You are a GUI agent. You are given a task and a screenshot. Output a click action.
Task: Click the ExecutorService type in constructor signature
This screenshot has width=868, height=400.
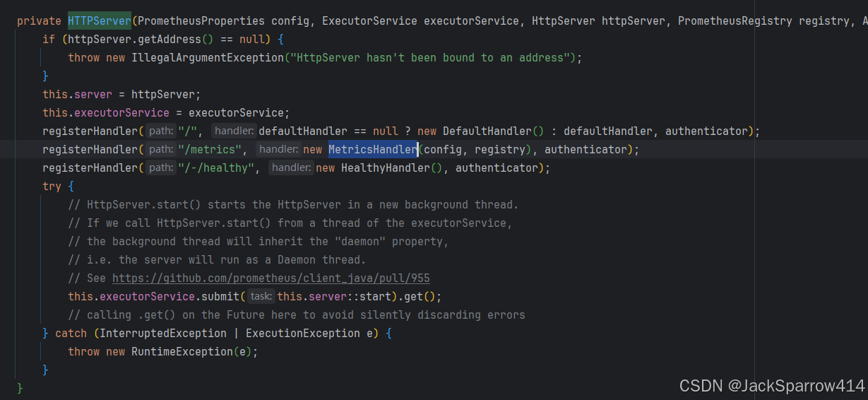[369, 21]
